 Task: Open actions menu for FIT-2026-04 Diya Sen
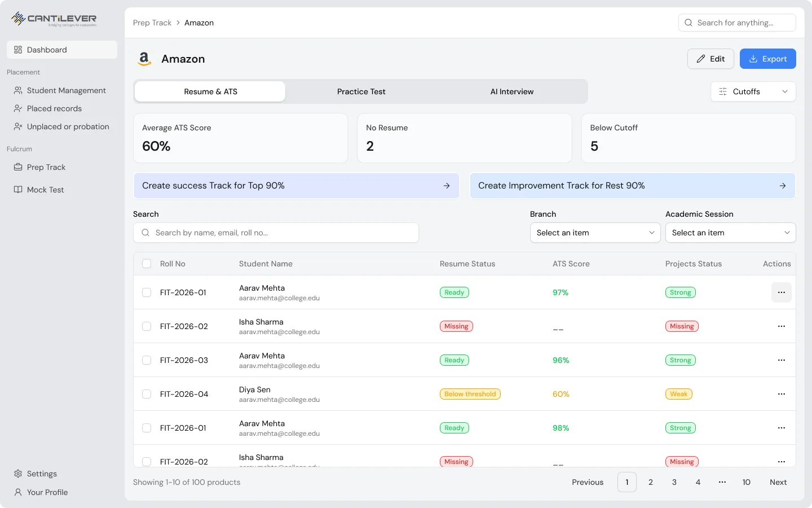tap(782, 394)
